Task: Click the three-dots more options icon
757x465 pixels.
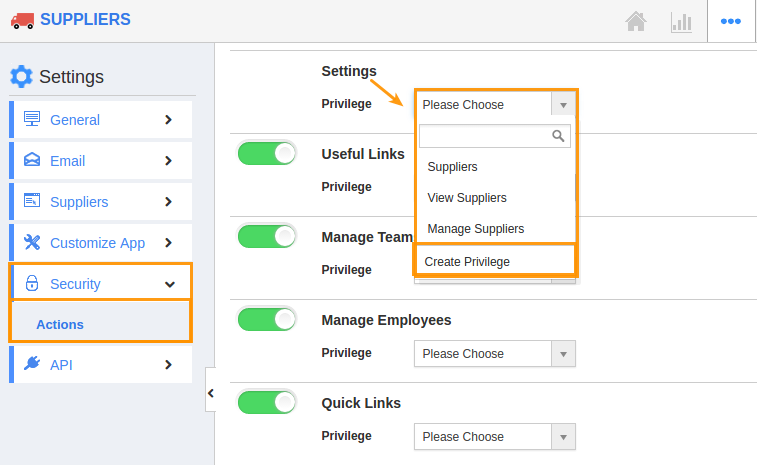Action: pos(731,21)
